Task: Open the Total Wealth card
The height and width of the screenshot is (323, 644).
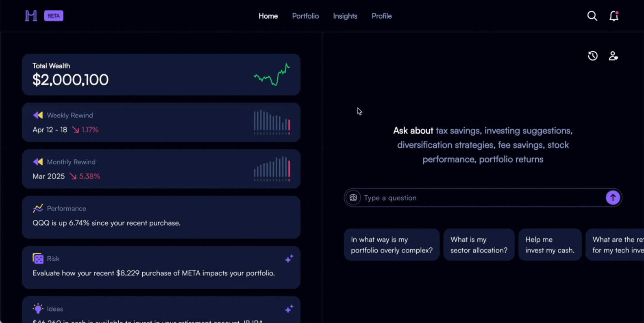Action: click(161, 74)
